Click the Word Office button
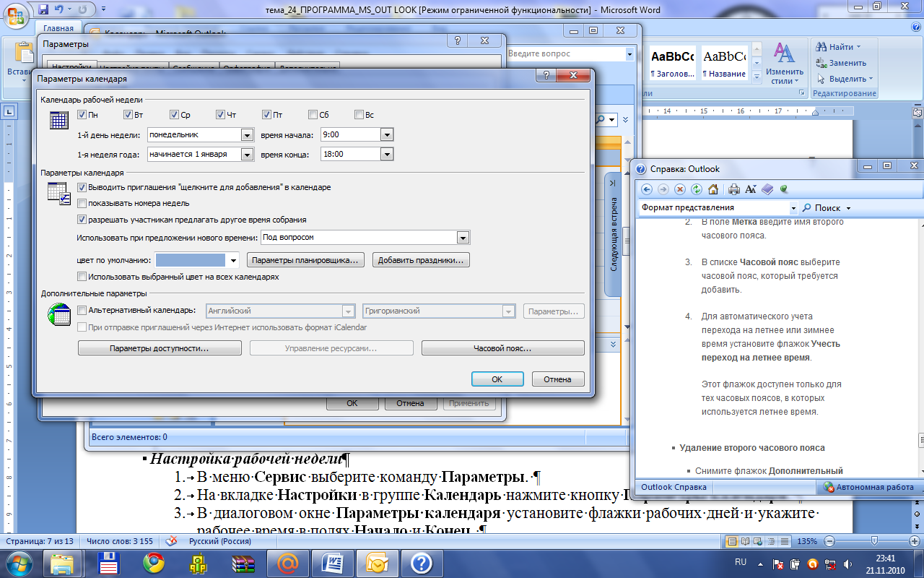The height and width of the screenshot is (578, 924). point(16,14)
